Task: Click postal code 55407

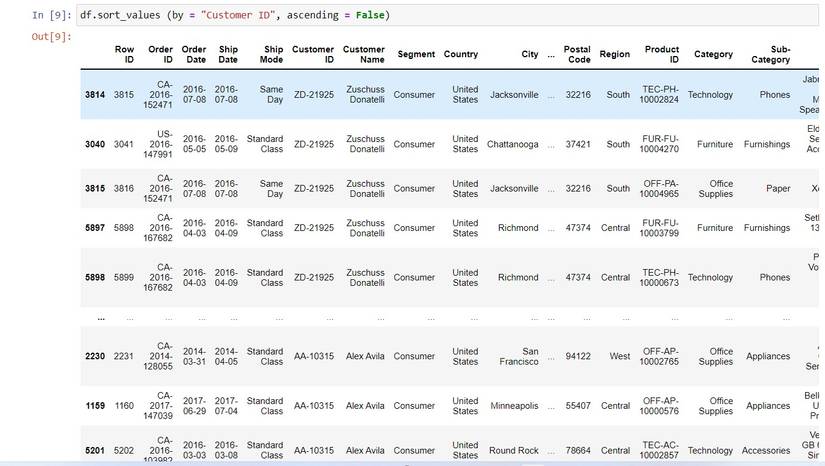Action: [578, 406]
